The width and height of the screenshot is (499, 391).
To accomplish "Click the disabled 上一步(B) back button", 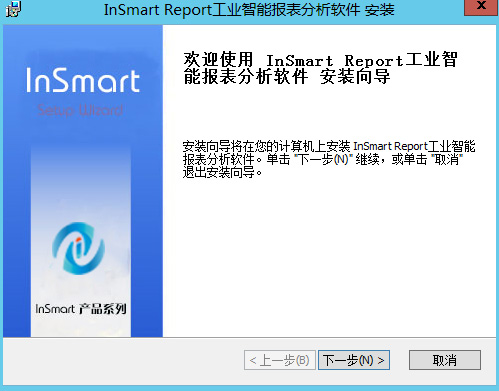I will (280, 360).
